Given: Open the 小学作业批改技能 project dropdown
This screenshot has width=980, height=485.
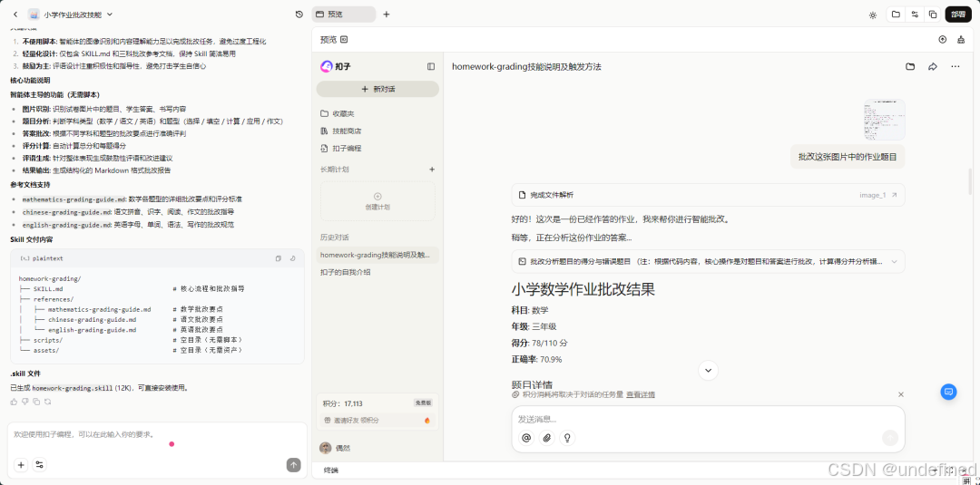Looking at the screenshot, I should coord(72,15).
